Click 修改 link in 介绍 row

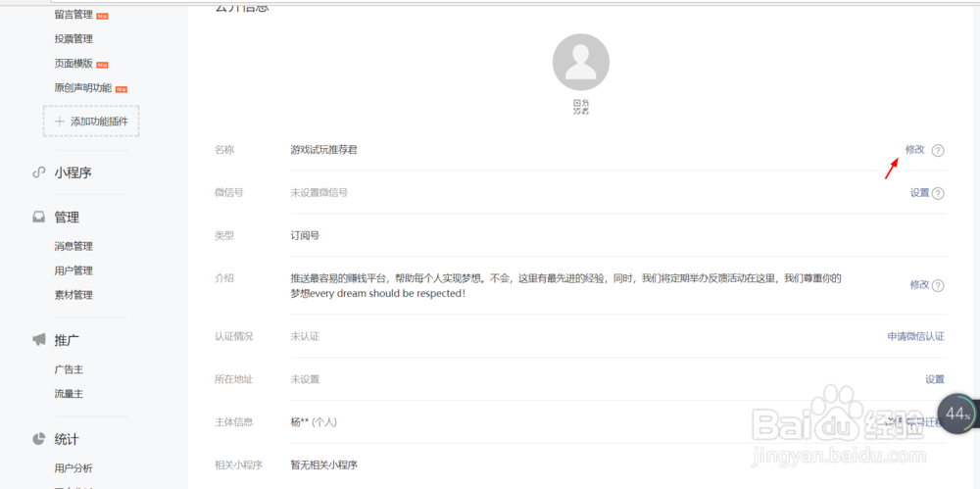point(919,284)
